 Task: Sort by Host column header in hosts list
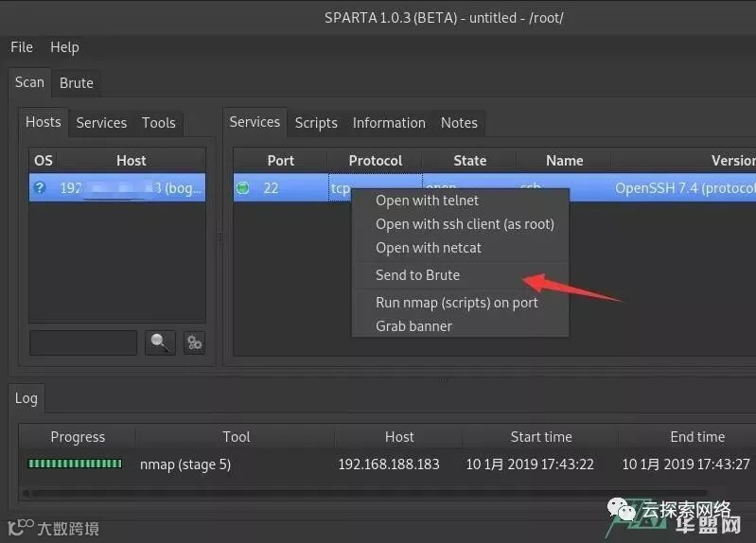132,161
